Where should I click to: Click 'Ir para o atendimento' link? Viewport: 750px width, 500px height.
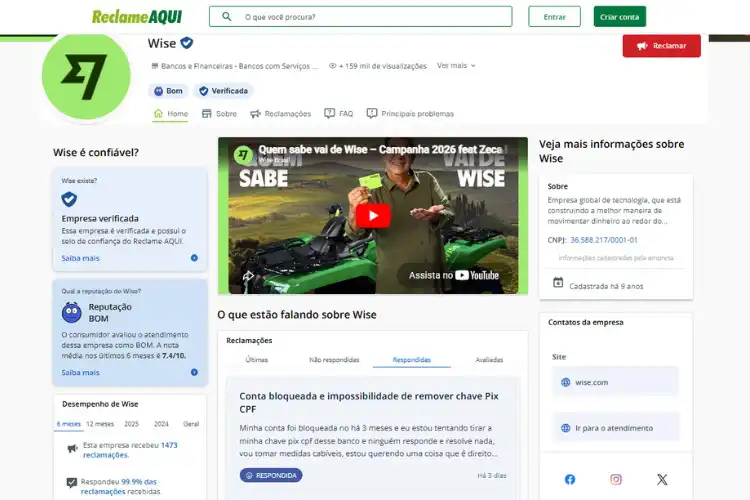coord(616,428)
